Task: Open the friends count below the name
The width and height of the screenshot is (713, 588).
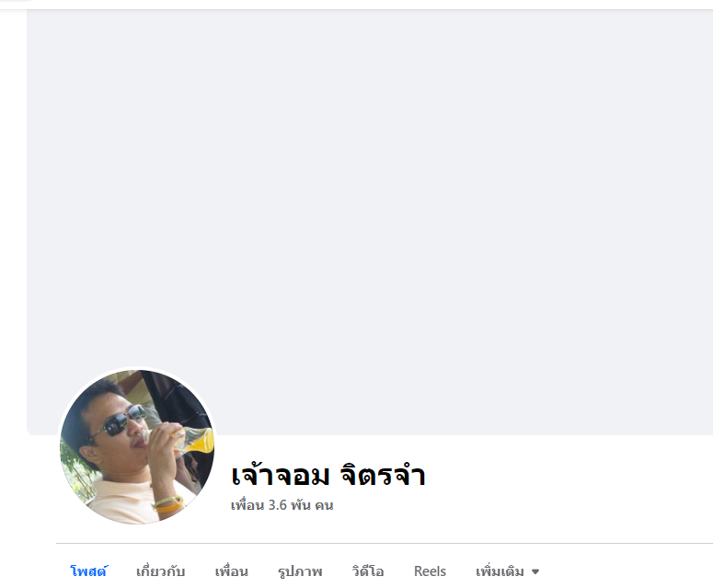Action: tap(282, 505)
